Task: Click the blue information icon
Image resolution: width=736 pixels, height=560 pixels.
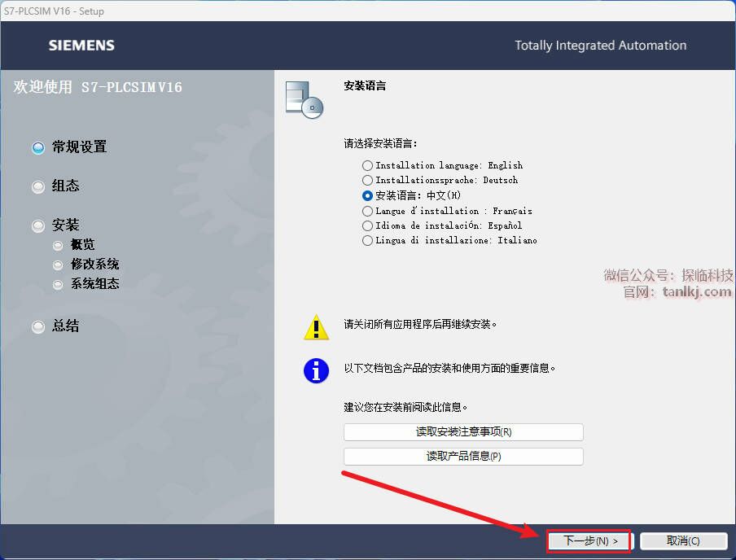Action: click(x=317, y=371)
